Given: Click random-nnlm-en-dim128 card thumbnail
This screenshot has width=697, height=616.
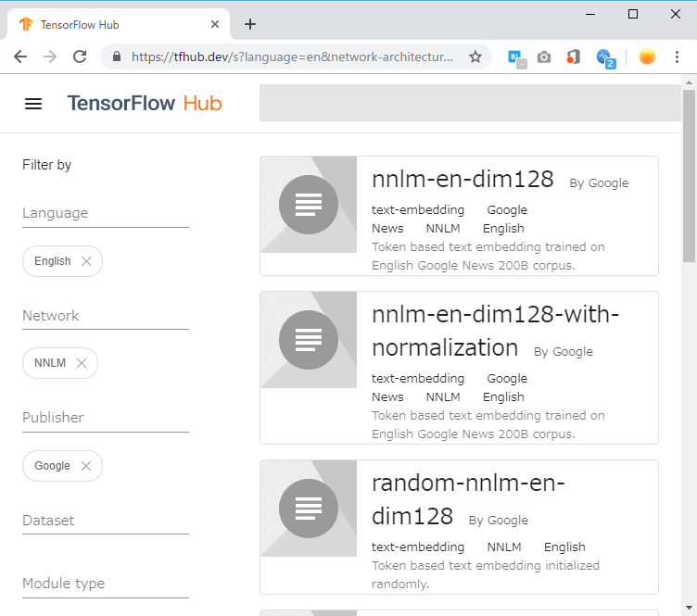Looking at the screenshot, I should 309,509.
